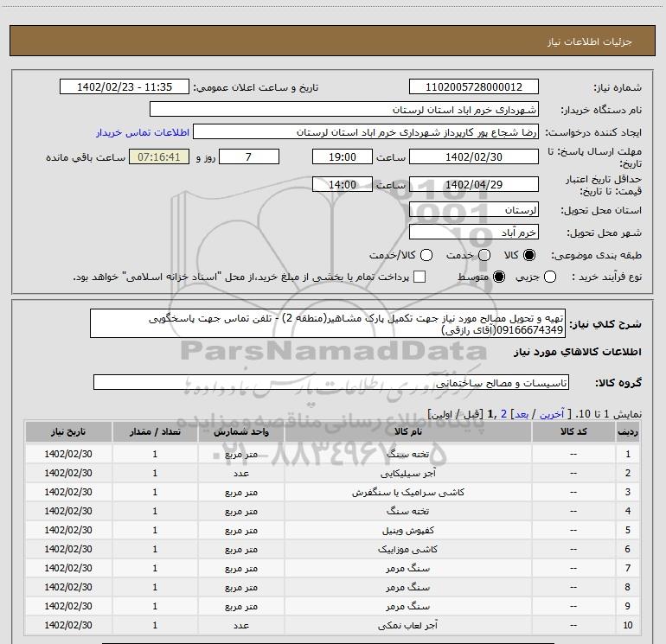The image size is (666, 644).
Task: Open page 2 of the items list
Action: (503, 414)
